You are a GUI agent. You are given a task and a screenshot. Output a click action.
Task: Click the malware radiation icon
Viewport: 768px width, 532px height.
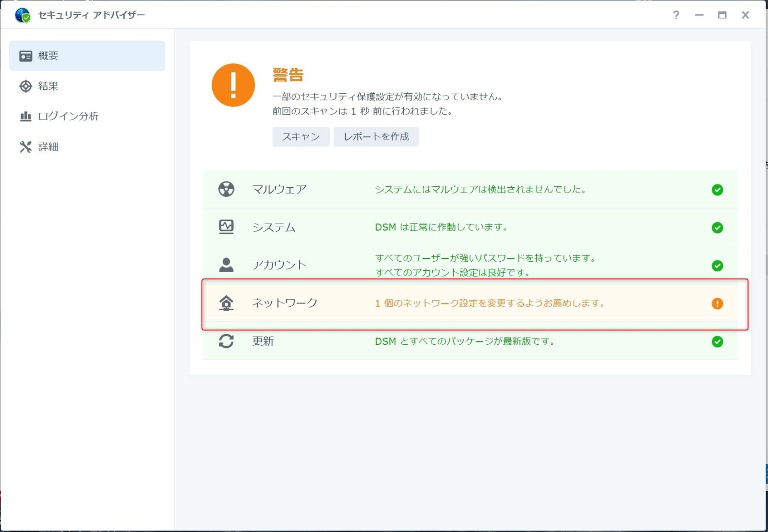click(x=226, y=189)
